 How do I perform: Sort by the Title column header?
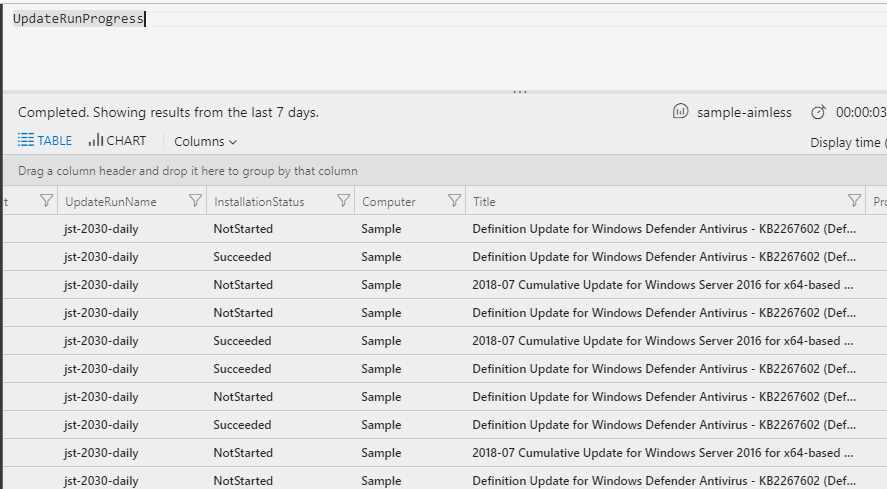pos(484,201)
